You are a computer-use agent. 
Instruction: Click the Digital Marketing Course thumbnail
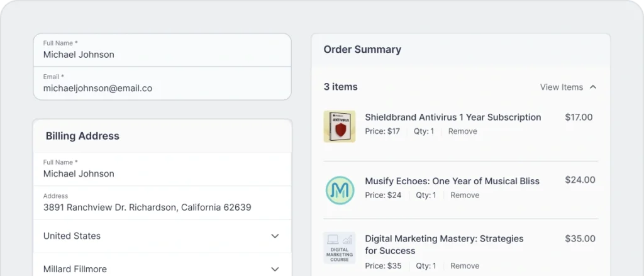pos(340,248)
